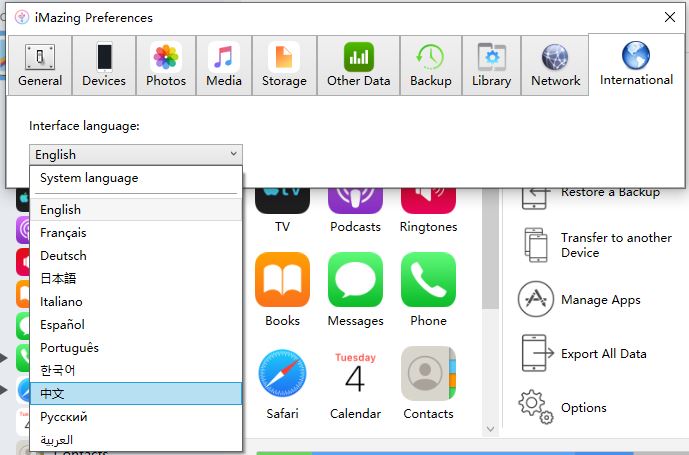Screen dimensions: 689x455
Task: Select 中文 in the language list
Action: pyautogui.click(x=136, y=393)
